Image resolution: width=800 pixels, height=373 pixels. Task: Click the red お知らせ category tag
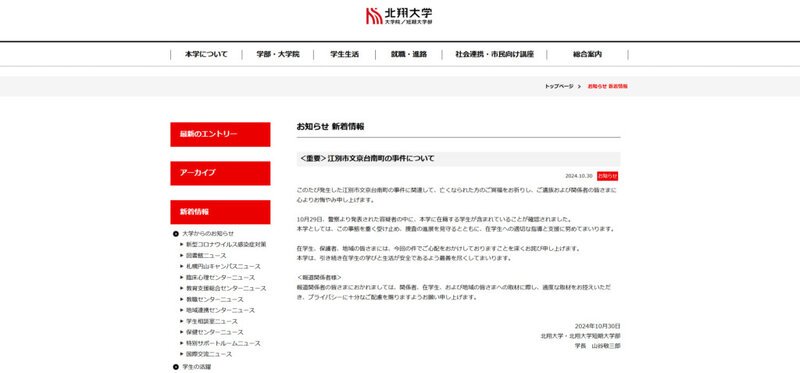tap(607, 176)
